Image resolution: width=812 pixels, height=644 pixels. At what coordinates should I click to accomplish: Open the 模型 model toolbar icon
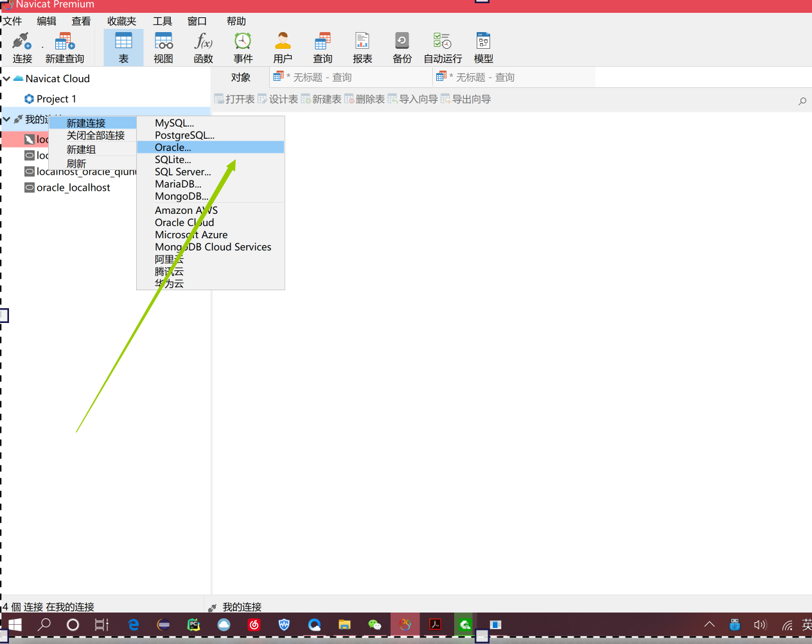[x=483, y=48]
